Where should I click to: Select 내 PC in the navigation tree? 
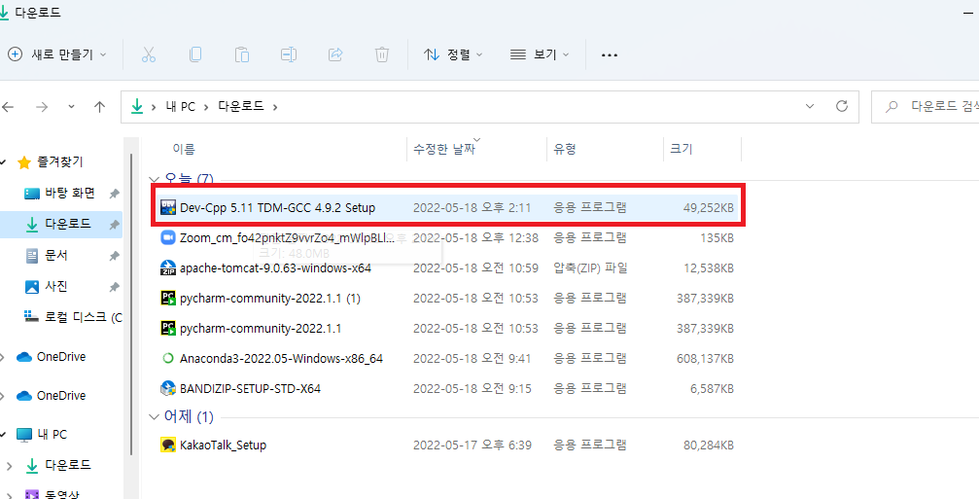tap(52, 435)
